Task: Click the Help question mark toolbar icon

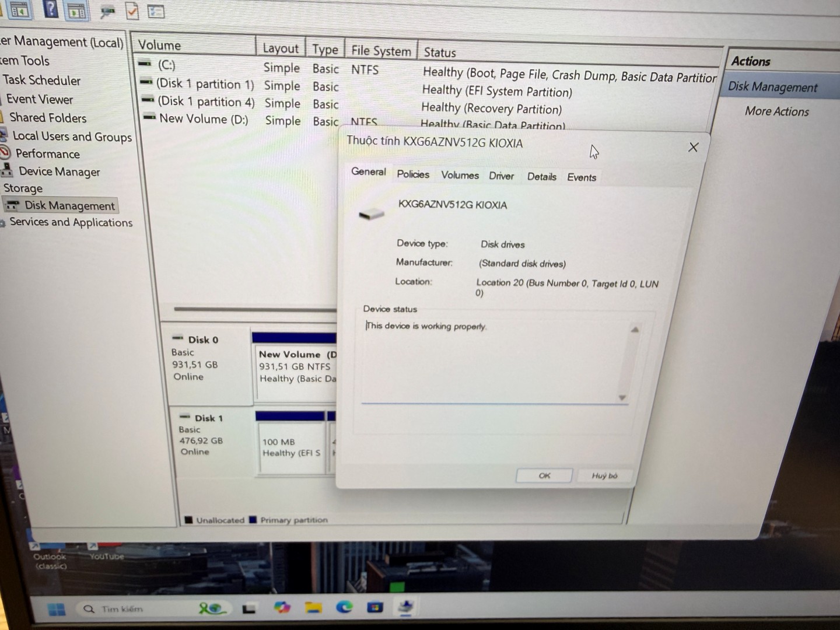Action: click(x=51, y=9)
